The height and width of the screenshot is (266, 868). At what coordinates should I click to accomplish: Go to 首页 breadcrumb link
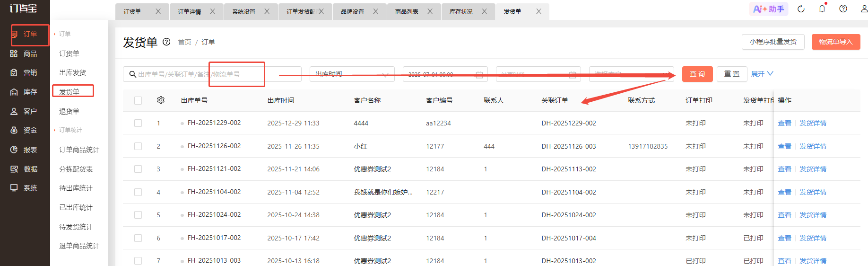[184, 42]
